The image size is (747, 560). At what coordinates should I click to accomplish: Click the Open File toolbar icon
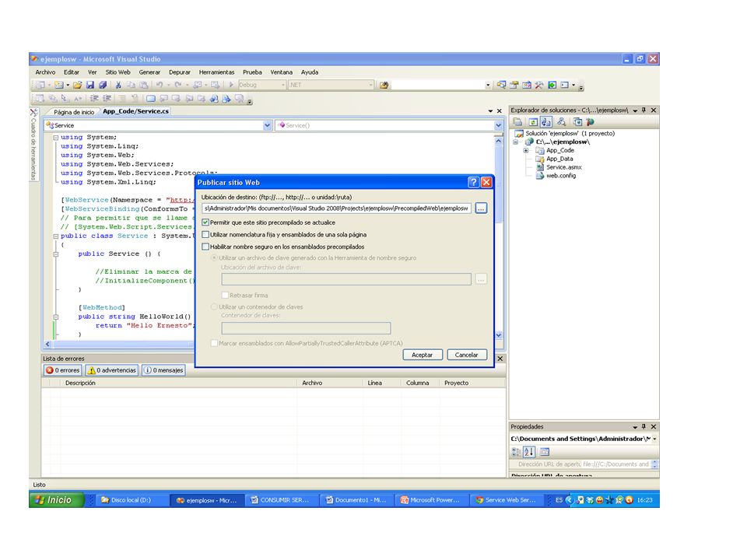77,85
